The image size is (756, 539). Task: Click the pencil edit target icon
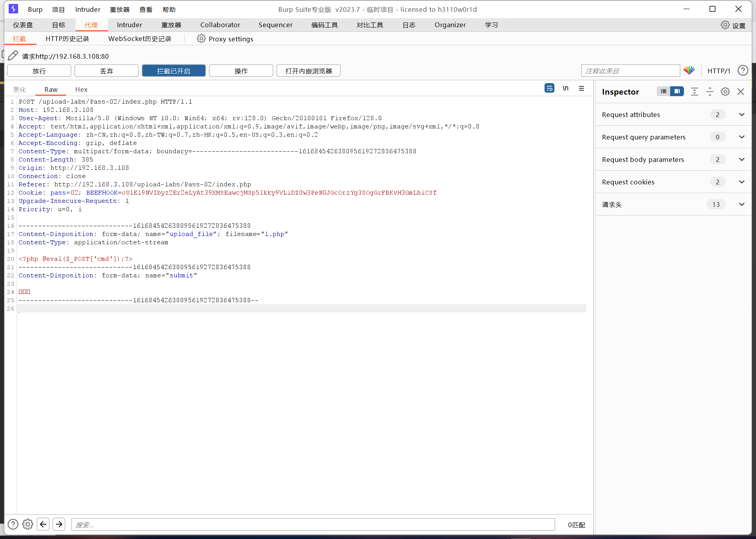click(x=13, y=56)
